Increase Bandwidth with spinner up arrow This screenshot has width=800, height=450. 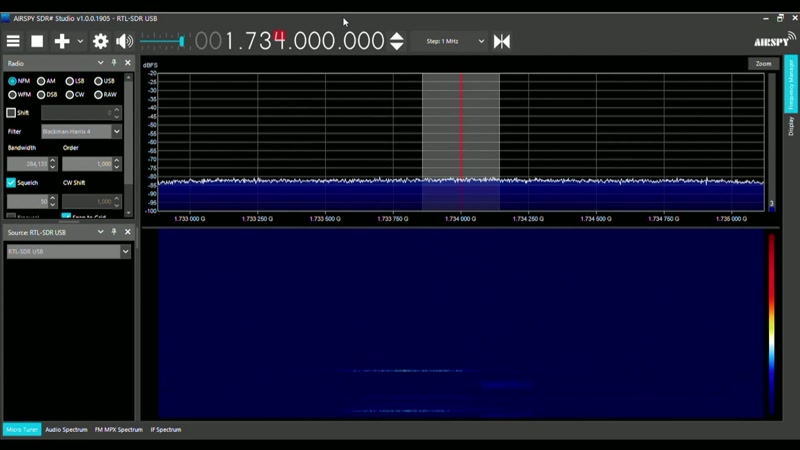coord(53,160)
